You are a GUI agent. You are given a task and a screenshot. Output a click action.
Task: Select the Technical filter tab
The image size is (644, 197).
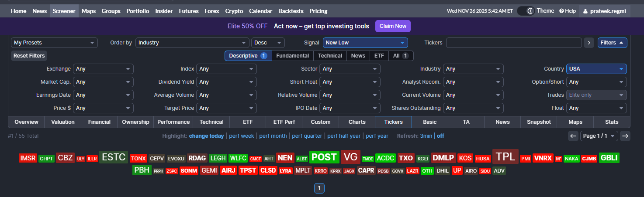coord(330,56)
